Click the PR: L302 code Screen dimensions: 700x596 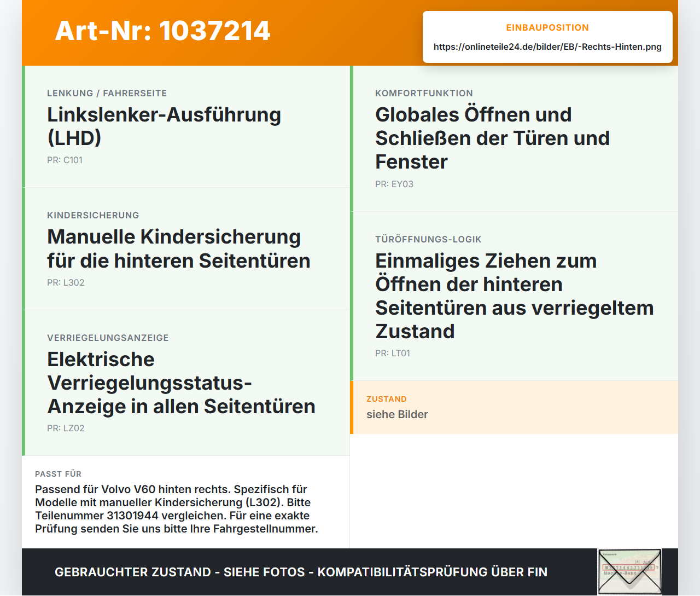[x=66, y=282]
